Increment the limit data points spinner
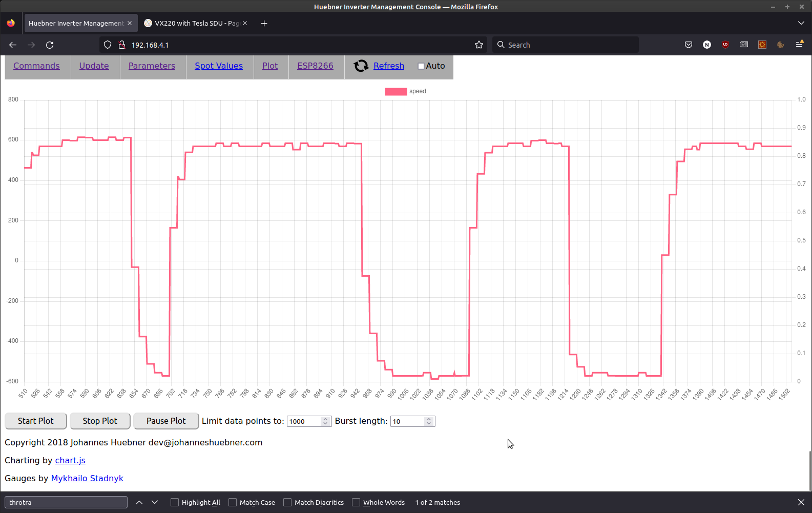This screenshot has width=812, height=513. click(325, 419)
